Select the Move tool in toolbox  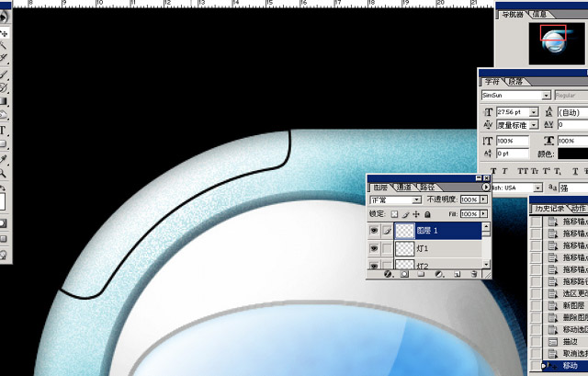(4, 33)
